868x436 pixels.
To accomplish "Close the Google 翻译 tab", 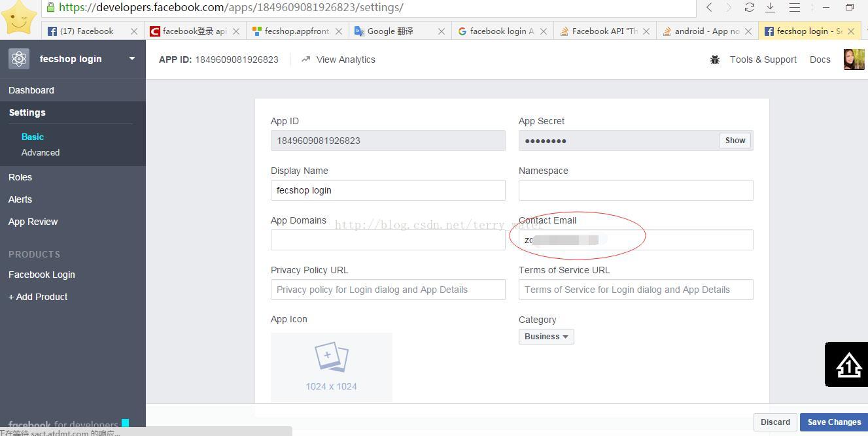I will point(442,31).
